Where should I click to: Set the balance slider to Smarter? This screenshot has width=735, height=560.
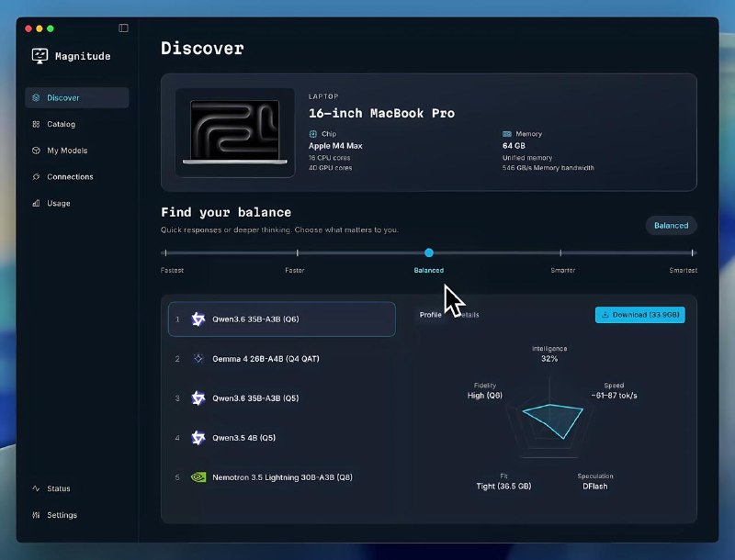point(560,252)
